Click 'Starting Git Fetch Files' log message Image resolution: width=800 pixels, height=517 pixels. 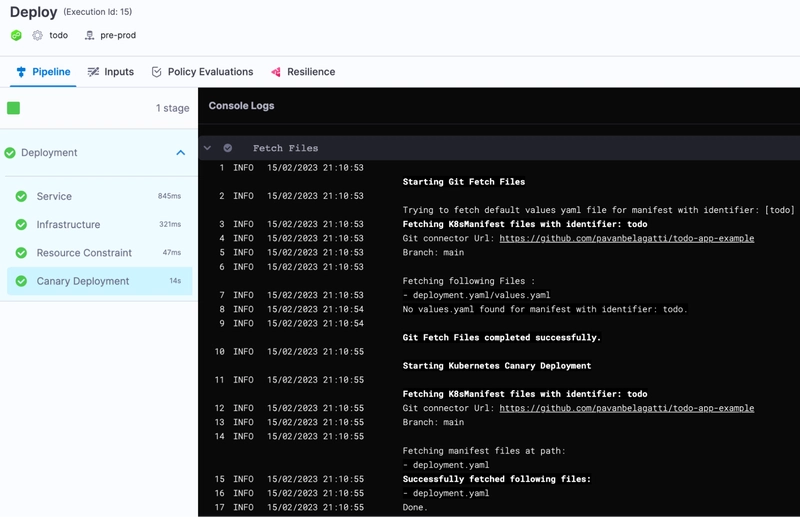tap(464, 182)
